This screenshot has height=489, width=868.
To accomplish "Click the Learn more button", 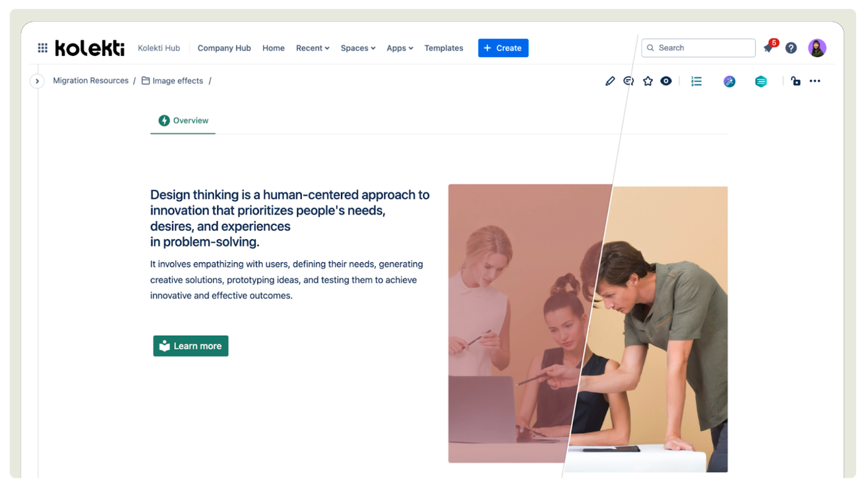I will (191, 346).
